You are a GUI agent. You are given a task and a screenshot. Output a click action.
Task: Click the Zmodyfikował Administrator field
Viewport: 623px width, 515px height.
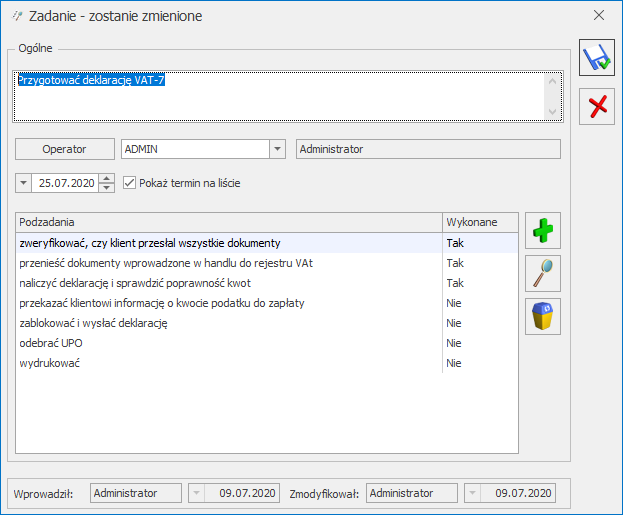[x=412, y=493]
